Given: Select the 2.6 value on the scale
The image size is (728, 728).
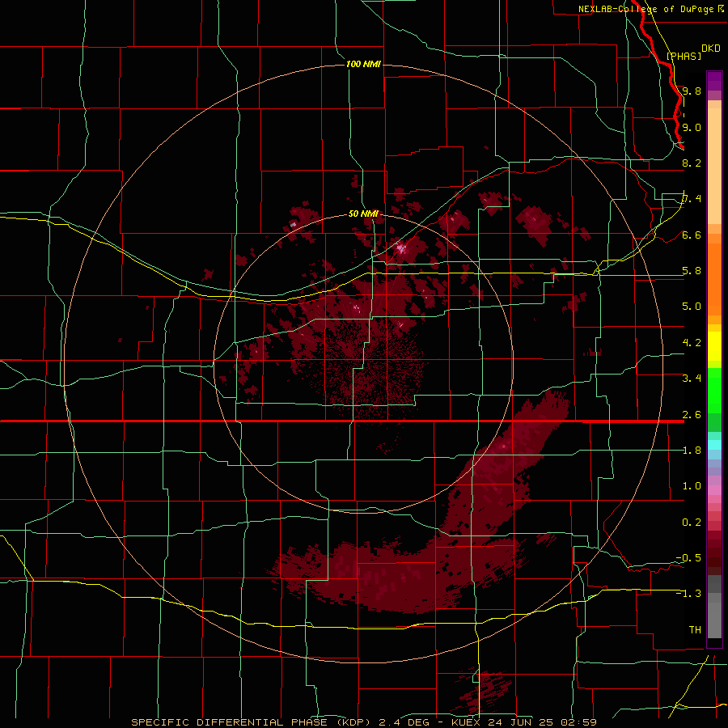Looking at the screenshot, I should 692,415.
